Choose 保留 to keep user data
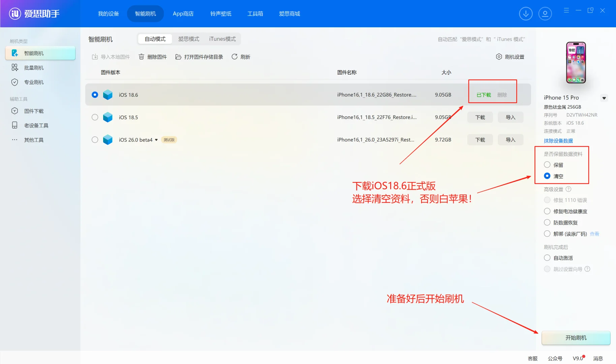 pyautogui.click(x=547, y=165)
